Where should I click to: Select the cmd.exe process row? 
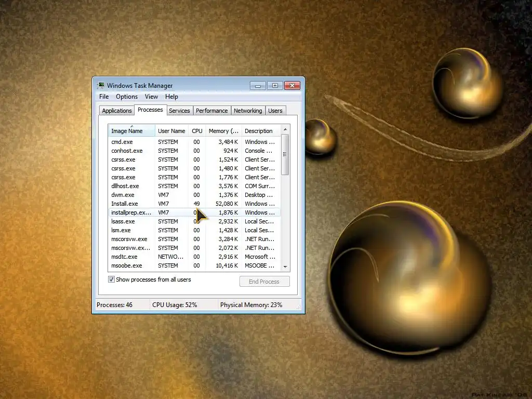[194, 142]
